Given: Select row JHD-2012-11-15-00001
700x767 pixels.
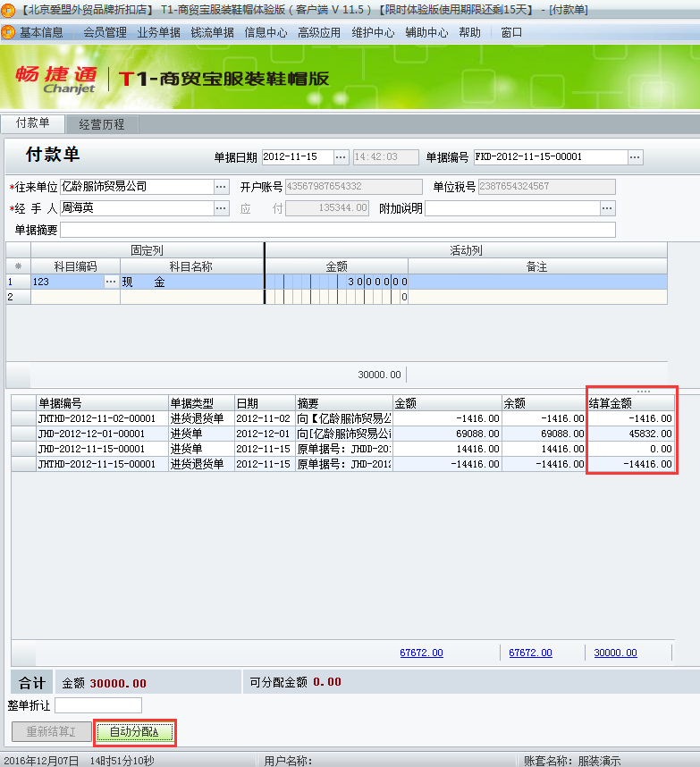Looking at the screenshot, I should 342,449.
